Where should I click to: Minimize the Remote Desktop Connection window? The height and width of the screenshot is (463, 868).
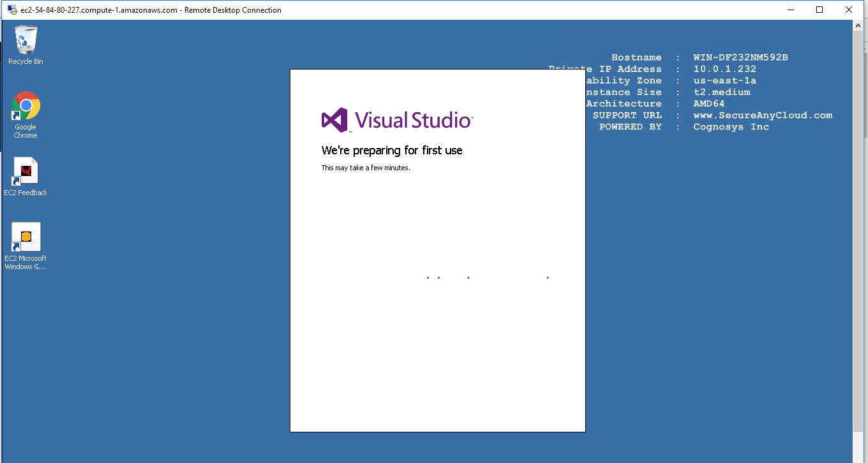click(x=790, y=10)
